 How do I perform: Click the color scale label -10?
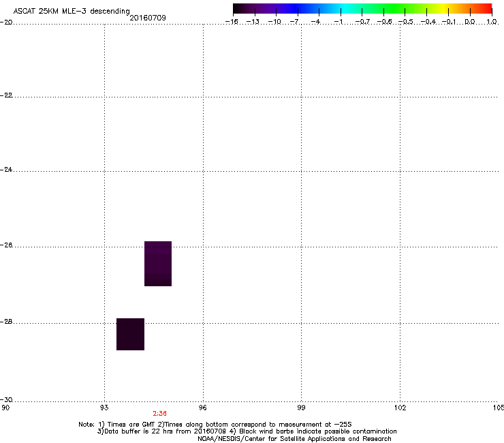[x=274, y=22]
